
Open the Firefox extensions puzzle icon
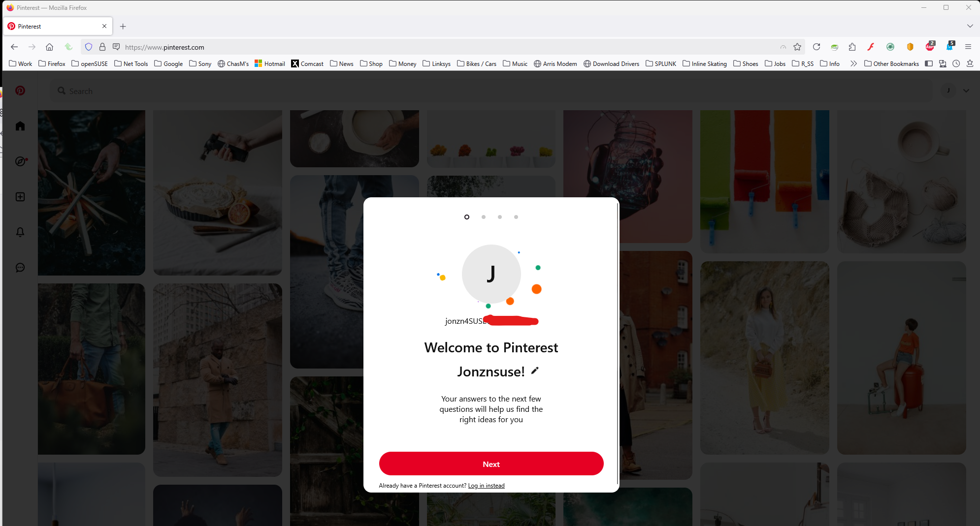(852, 47)
